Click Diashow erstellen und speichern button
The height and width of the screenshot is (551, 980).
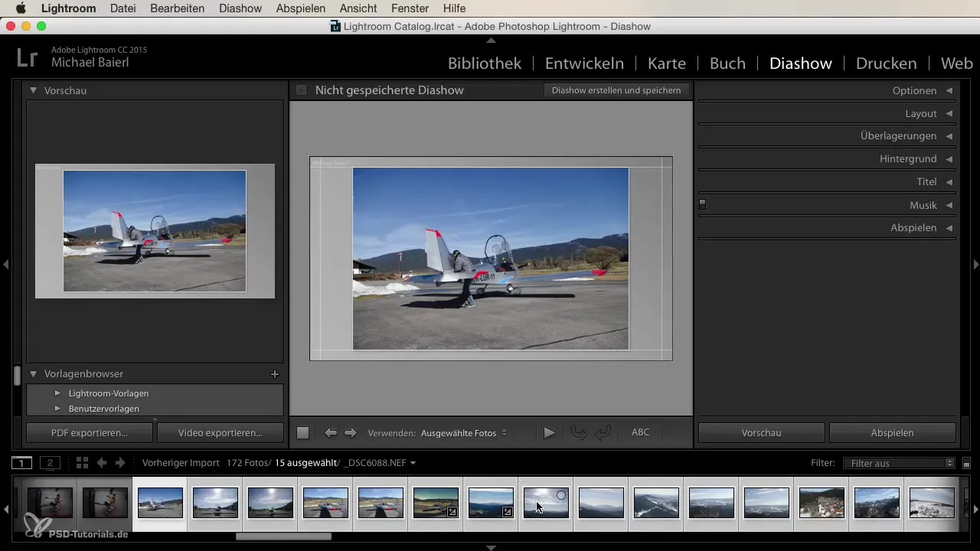pos(616,90)
